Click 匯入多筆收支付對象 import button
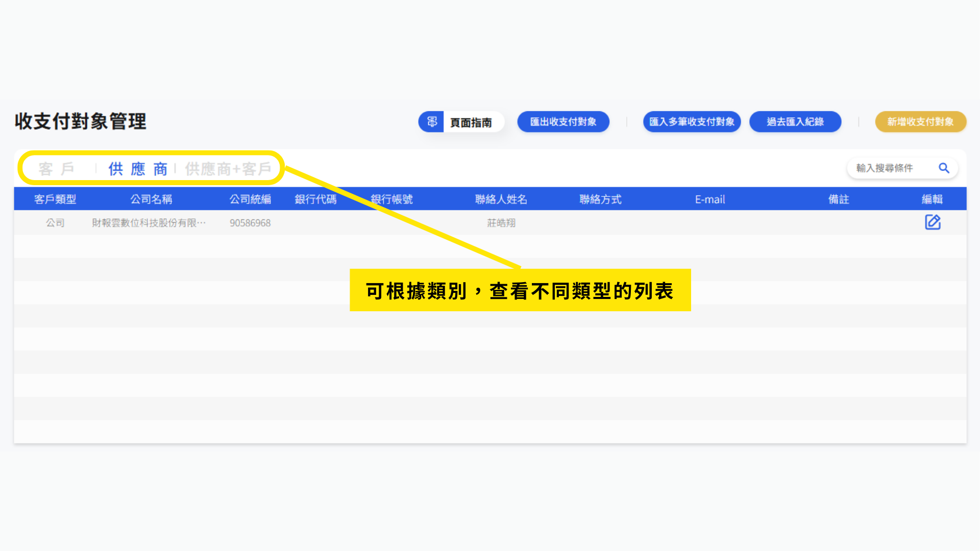This screenshot has height=551, width=980. tap(692, 121)
